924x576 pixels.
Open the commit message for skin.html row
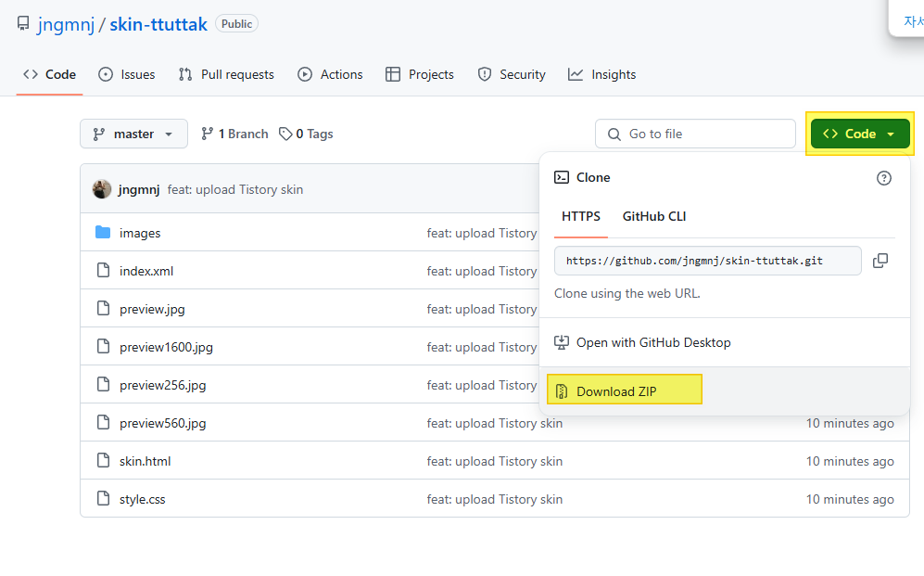pyautogui.click(x=494, y=461)
